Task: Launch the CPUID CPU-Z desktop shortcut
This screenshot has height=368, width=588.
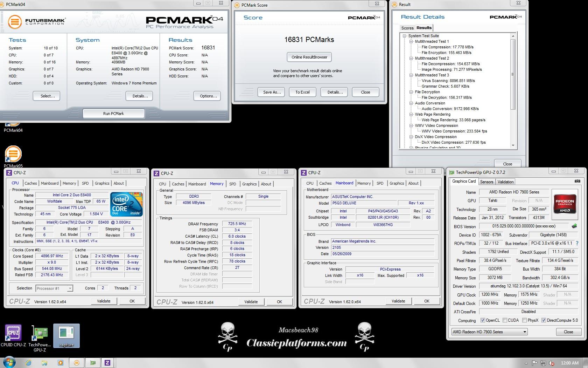Action: click(x=13, y=336)
